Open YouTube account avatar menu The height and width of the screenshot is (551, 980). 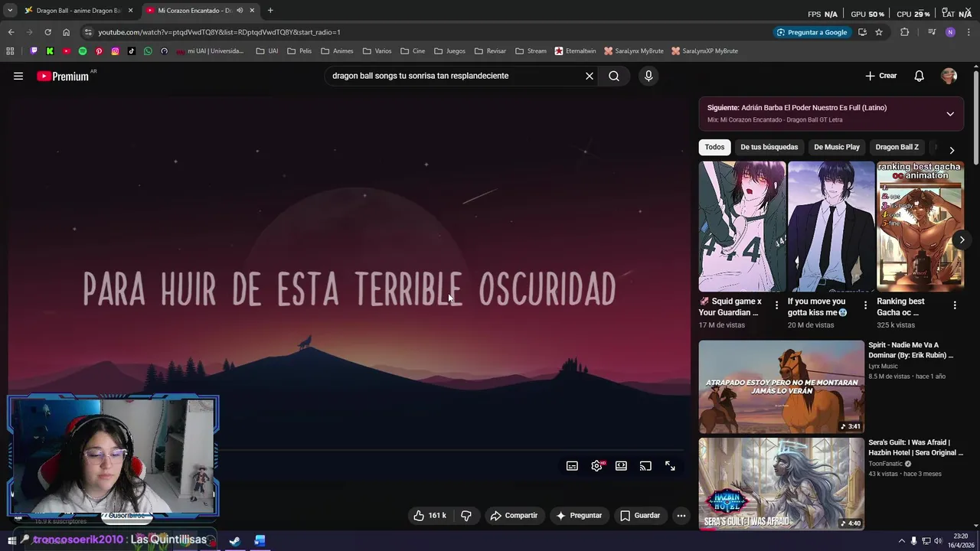[x=949, y=76]
